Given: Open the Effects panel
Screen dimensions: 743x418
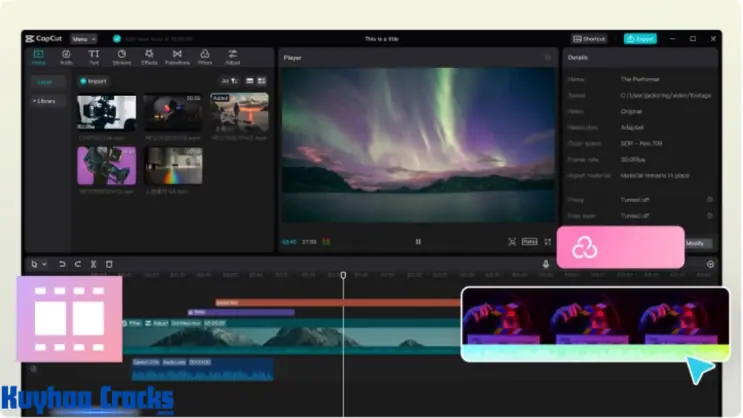Looking at the screenshot, I should click(149, 57).
